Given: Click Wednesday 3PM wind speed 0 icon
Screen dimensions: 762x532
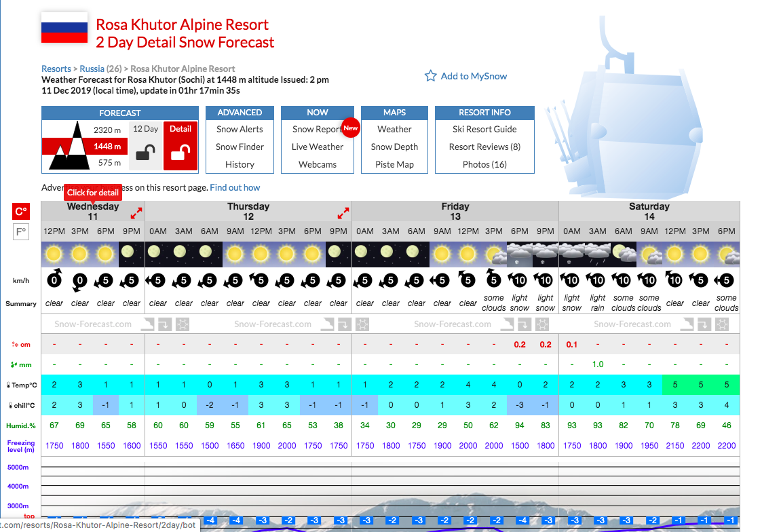Looking at the screenshot, I should click(x=79, y=282).
